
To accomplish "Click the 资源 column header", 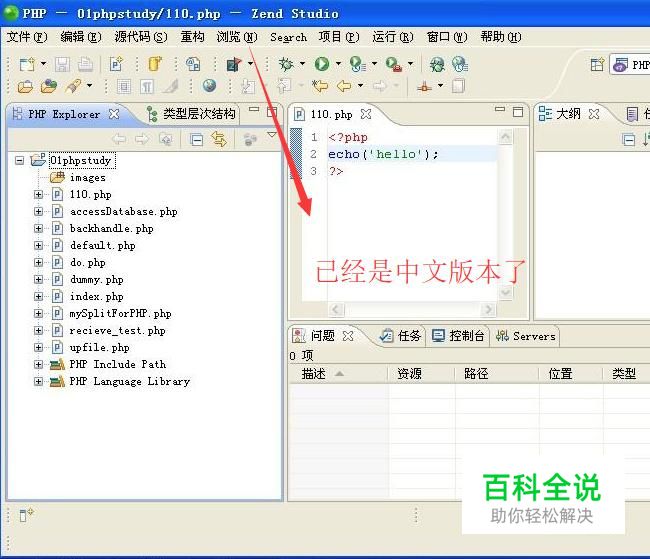I will tap(421, 374).
